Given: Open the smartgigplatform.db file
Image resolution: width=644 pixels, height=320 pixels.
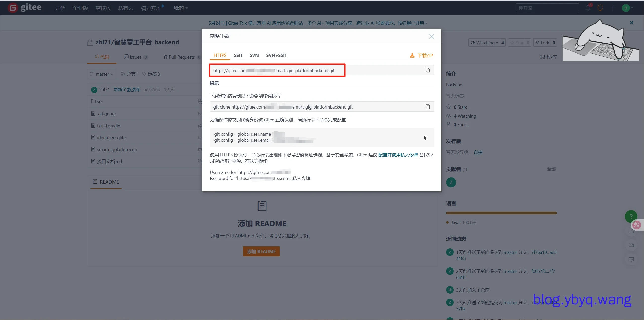Looking at the screenshot, I should [x=117, y=149].
